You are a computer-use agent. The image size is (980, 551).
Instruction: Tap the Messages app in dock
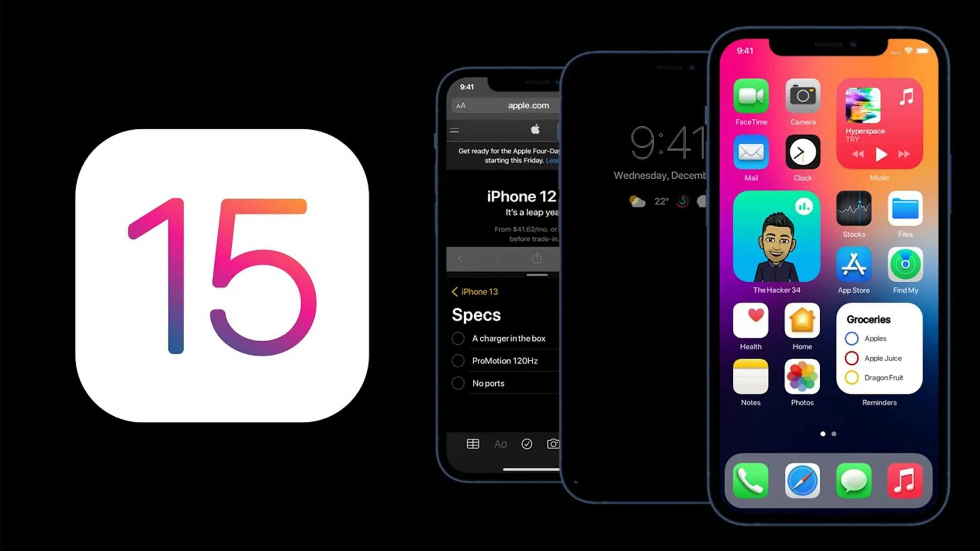(853, 480)
